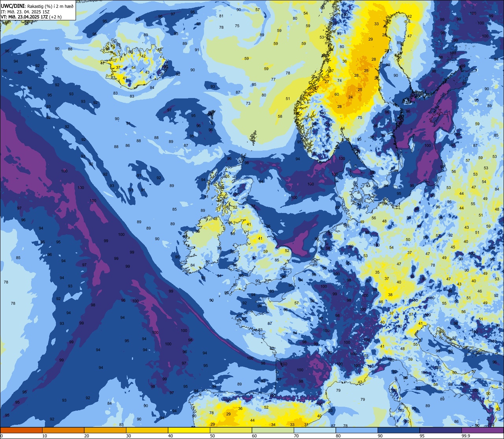The image size is (504, 439).
Task: Click the legend tick label '50'
Action: tap(212, 436)
